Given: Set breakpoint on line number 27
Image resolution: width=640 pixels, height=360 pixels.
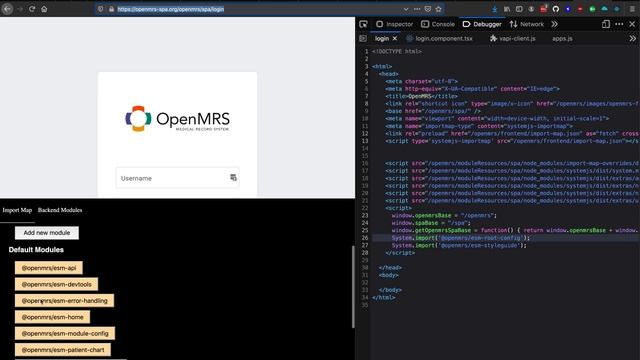Looking at the screenshot, I should (x=364, y=245).
